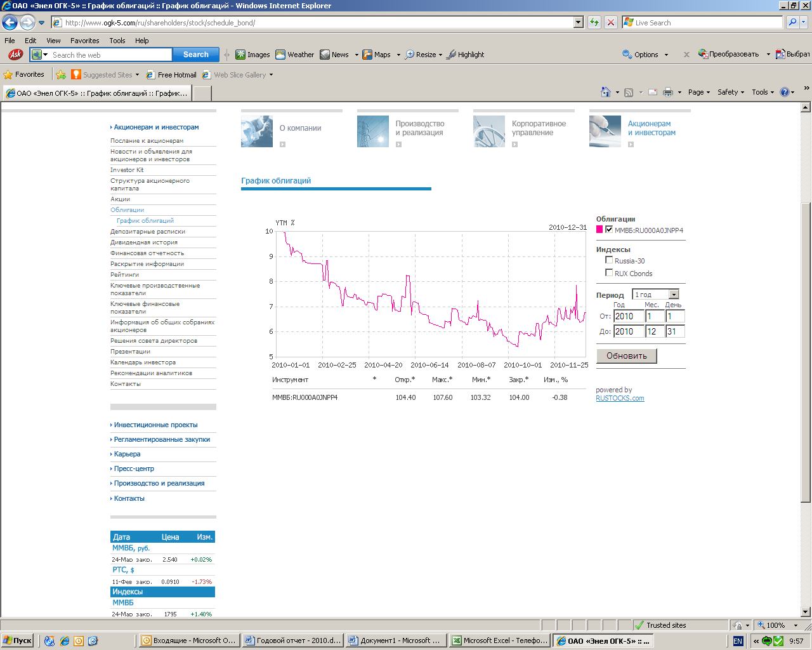This screenshot has width=812, height=650.
Task: Open the search provider dropdown in Ask box
Action: tap(45, 55)
